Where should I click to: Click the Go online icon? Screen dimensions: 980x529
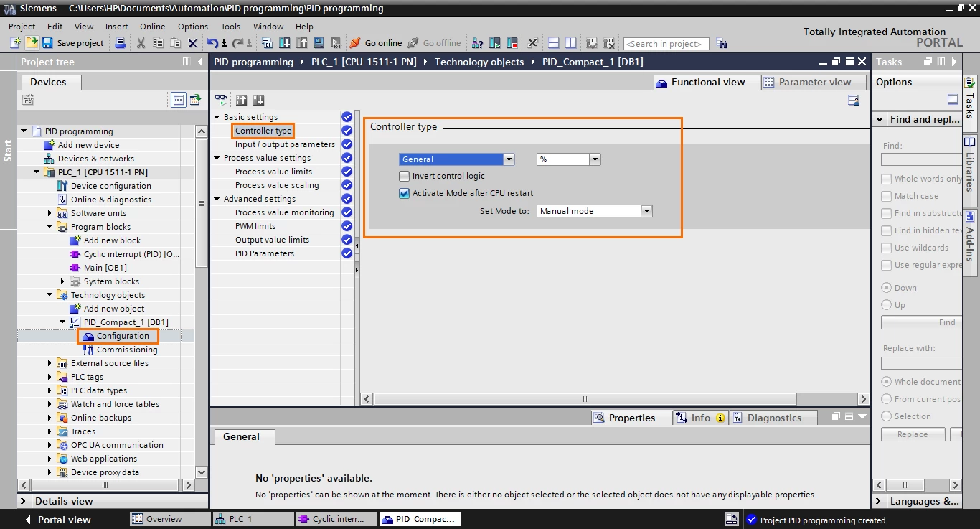355,43
